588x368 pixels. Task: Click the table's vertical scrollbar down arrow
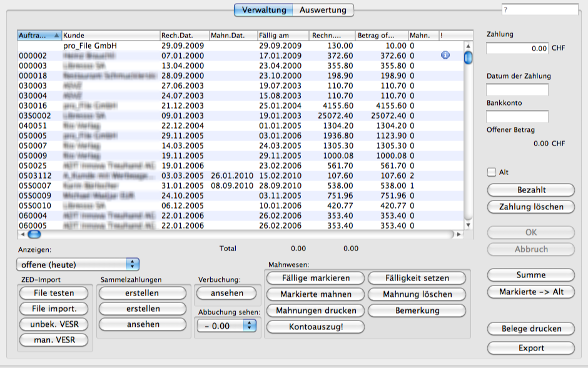click(x=467, y=224)
